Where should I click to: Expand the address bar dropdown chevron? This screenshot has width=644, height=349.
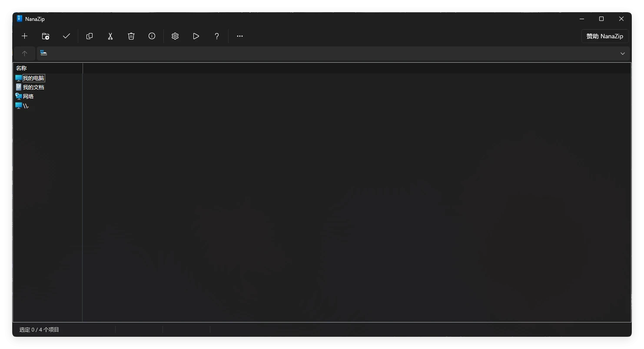[x=622, y=54]
